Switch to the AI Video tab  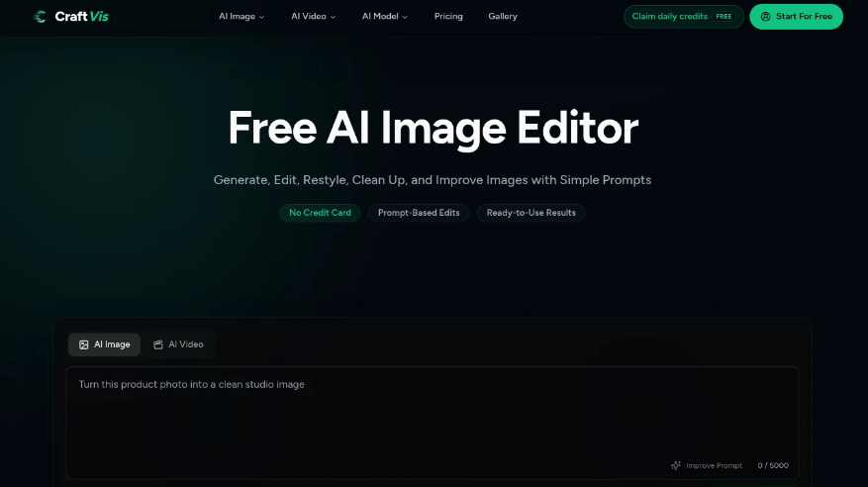178,344
